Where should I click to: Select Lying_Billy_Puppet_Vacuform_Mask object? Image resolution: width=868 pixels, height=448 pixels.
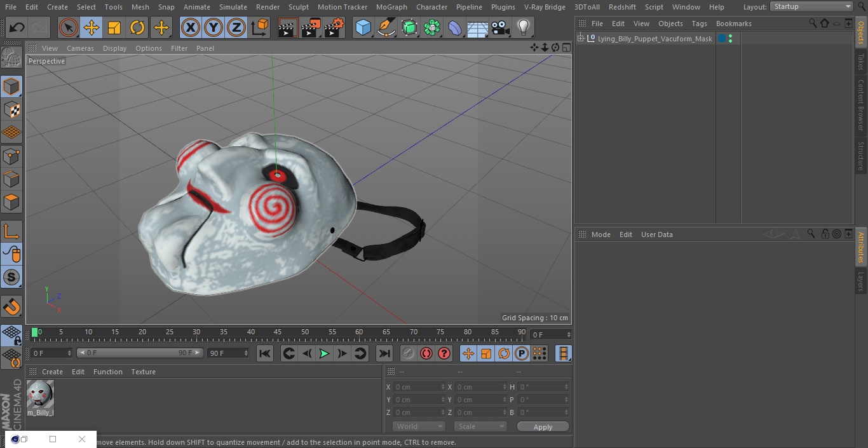[x=654, y=39]
